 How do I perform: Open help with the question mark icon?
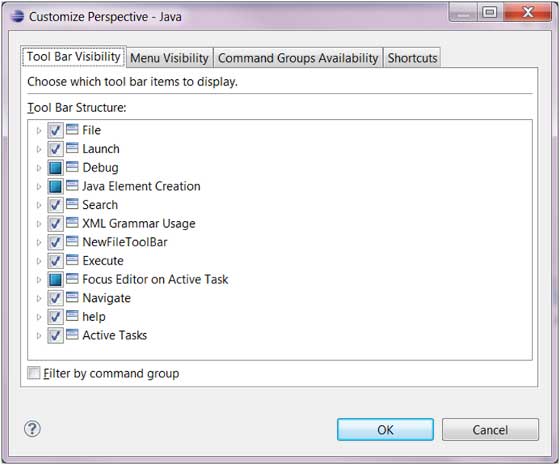pyautogui.click(x=32, y=429)
